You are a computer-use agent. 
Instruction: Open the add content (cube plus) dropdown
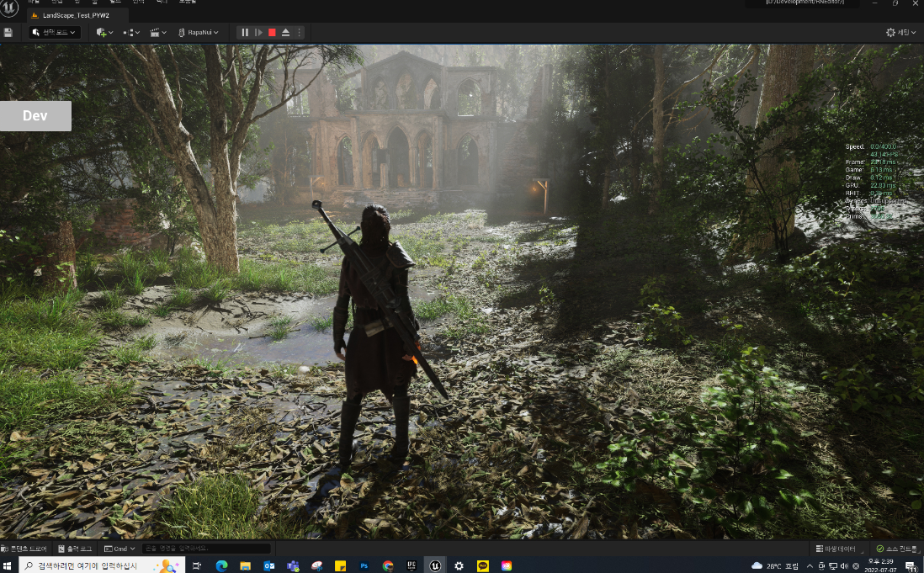click(104, 32)
